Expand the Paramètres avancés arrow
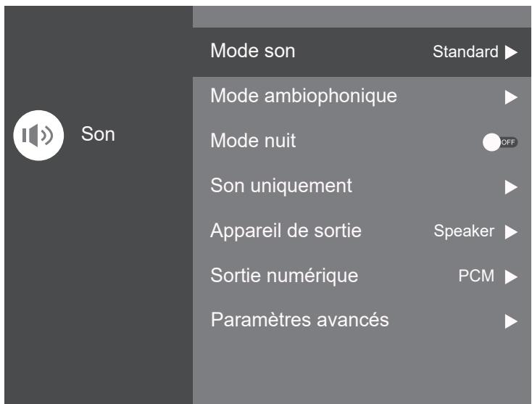 pos(511,321)
